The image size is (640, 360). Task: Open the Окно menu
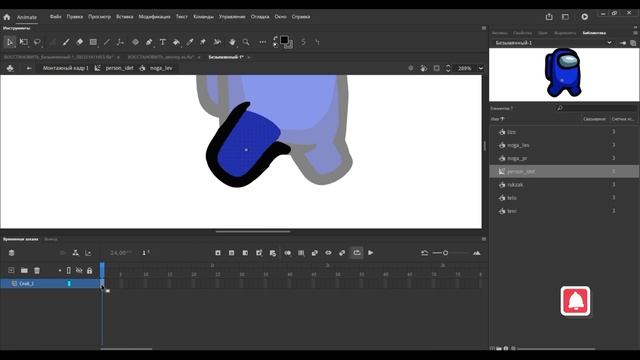280,17
